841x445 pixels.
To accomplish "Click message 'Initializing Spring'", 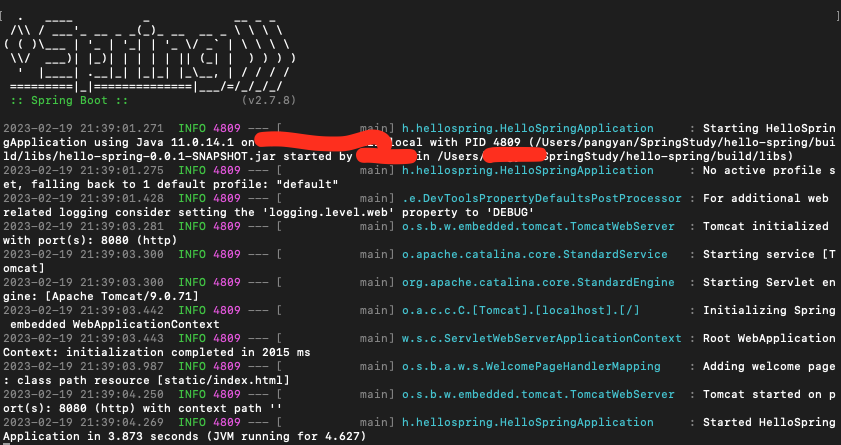I will [769, 310].
